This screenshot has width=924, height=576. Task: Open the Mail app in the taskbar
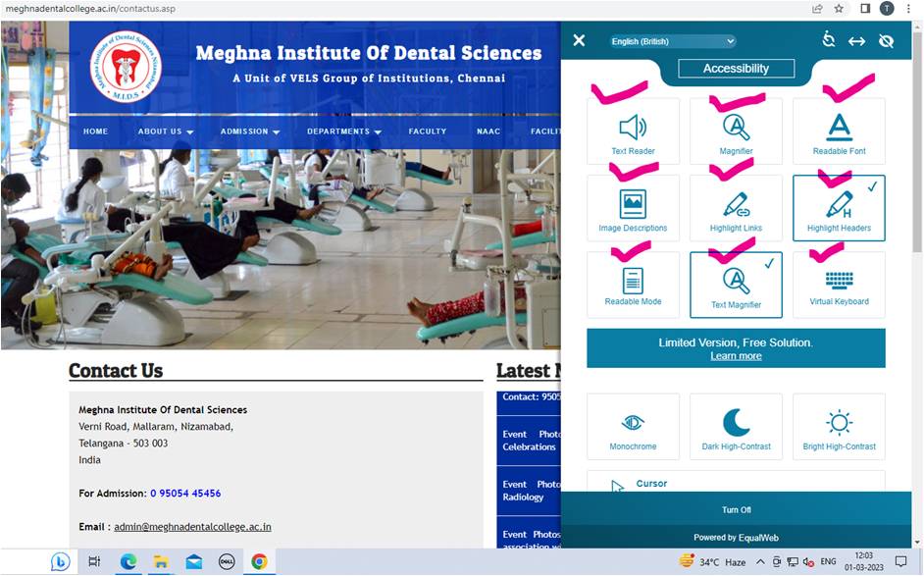(x=194, y=562)
